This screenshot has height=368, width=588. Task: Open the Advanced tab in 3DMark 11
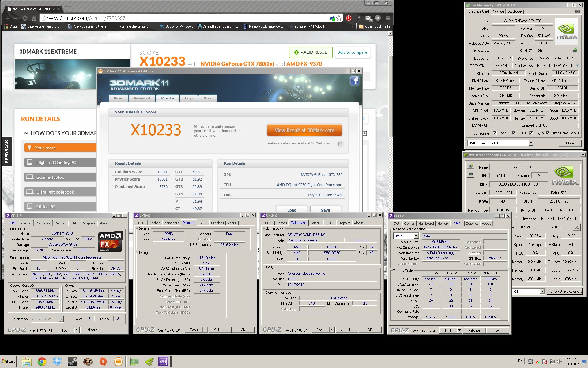pyautogui.click(x=142, y=98)
